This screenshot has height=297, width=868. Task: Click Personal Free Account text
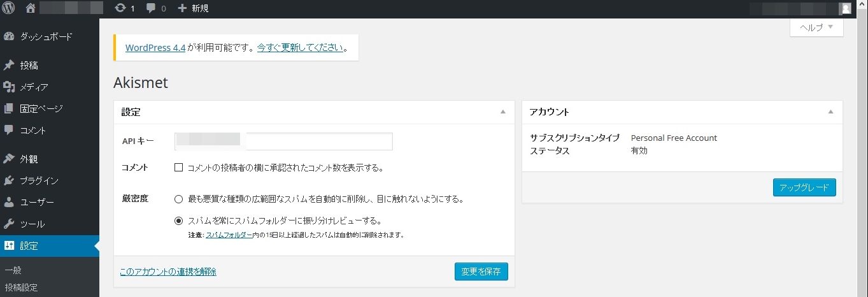[x=674, y=138]
